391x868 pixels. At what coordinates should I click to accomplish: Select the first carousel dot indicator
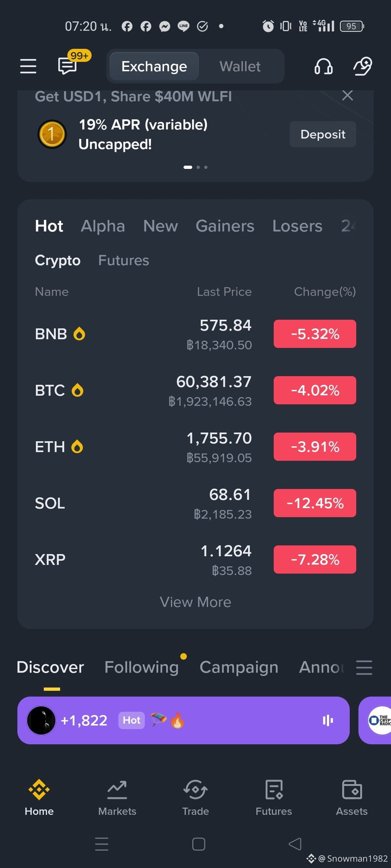click(x=188, y=167)
